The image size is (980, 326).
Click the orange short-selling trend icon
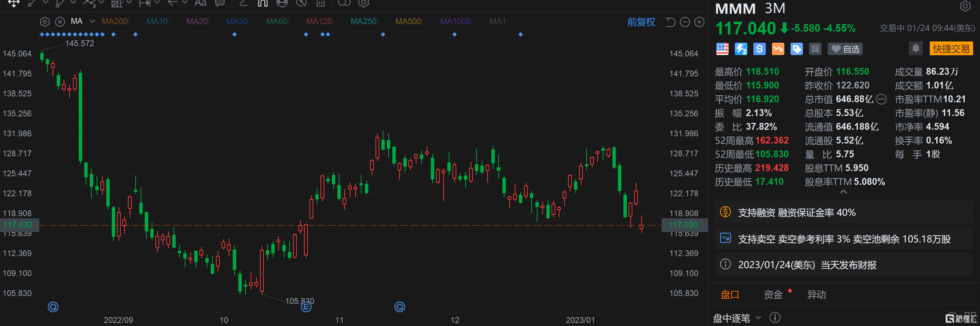click(x=778, y=49)
